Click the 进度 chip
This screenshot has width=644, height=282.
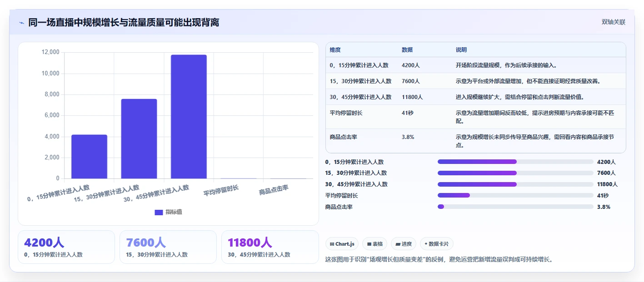[404, 244]
